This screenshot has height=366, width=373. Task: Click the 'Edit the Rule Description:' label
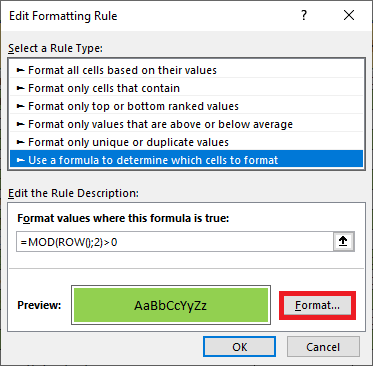point(73,193)
